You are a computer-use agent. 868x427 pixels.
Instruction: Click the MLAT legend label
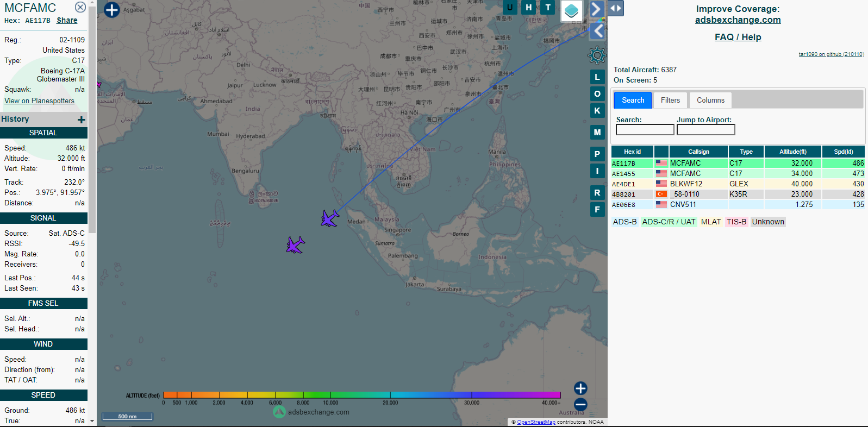point(710,222)
